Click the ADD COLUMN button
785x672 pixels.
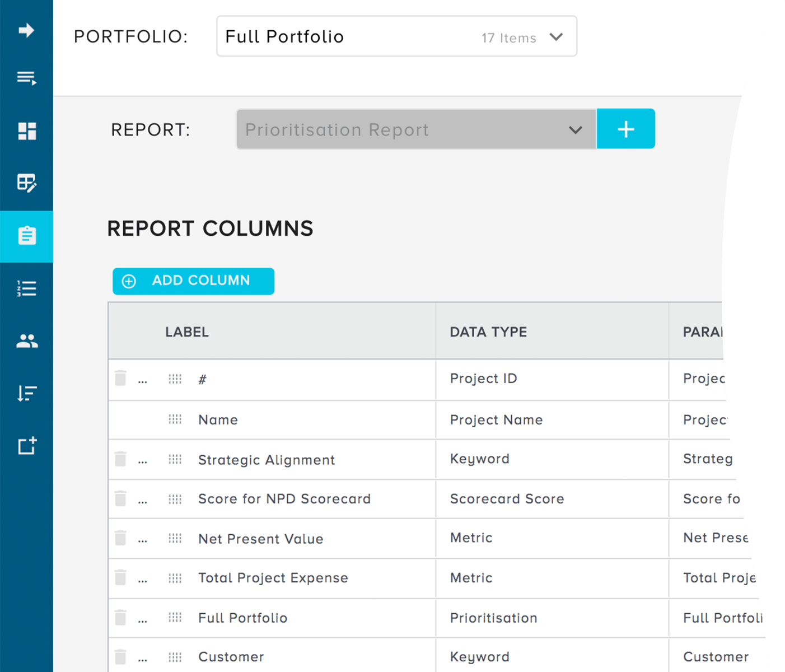(193, 281)
